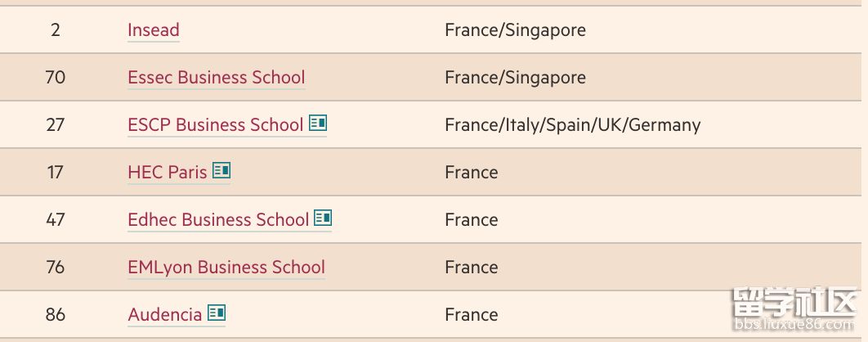Select the rank 17 cell for HEC Paris
The image size is (868, 342).
56,173
